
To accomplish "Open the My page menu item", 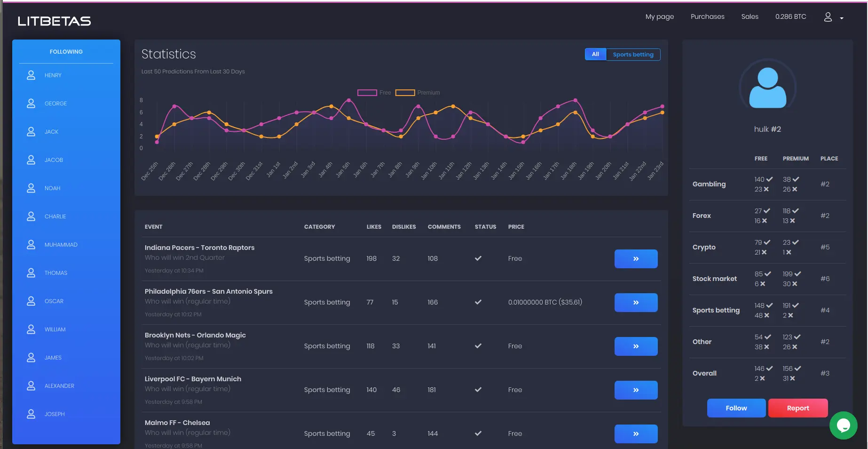I will 659,16.
